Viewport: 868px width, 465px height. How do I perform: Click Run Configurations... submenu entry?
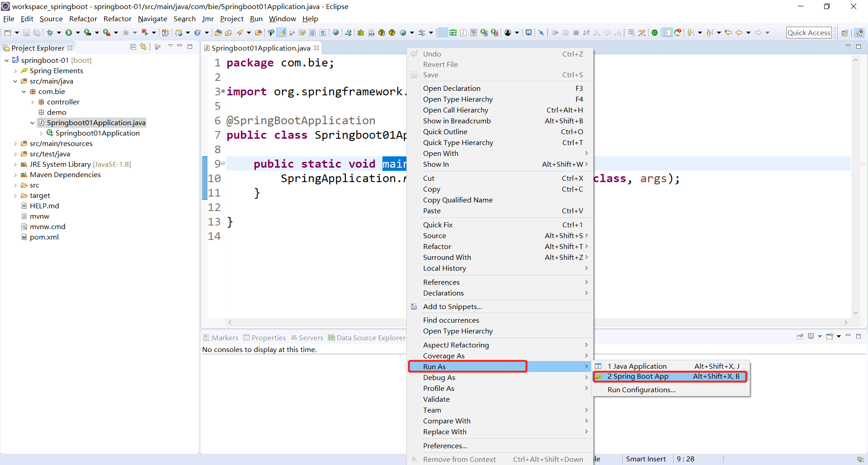670,390
